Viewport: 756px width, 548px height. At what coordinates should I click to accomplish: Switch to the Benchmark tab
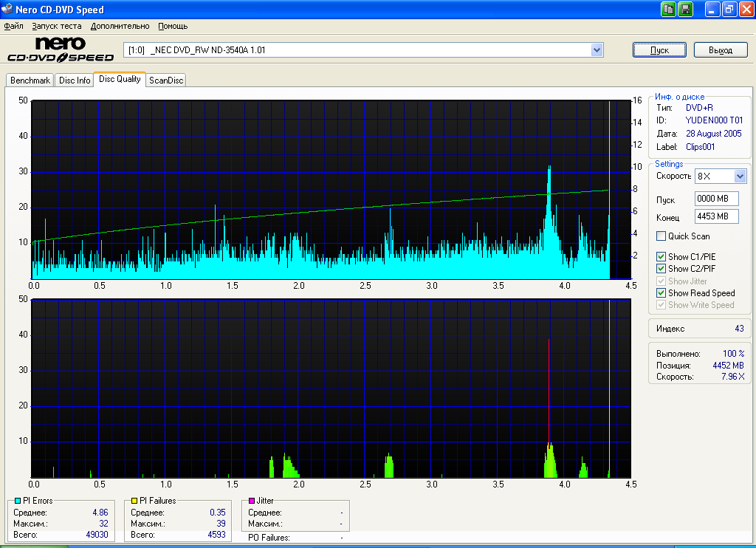coord(30,81)
